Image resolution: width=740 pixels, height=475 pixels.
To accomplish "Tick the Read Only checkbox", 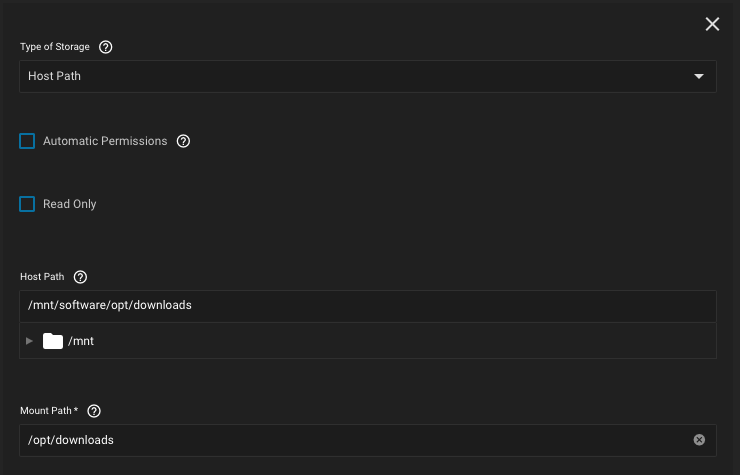I will (x=27, y=204).
